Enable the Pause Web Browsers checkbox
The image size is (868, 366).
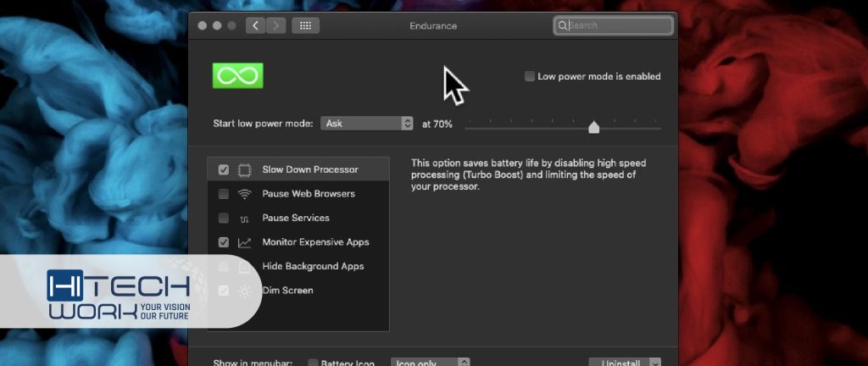point(224,194)
